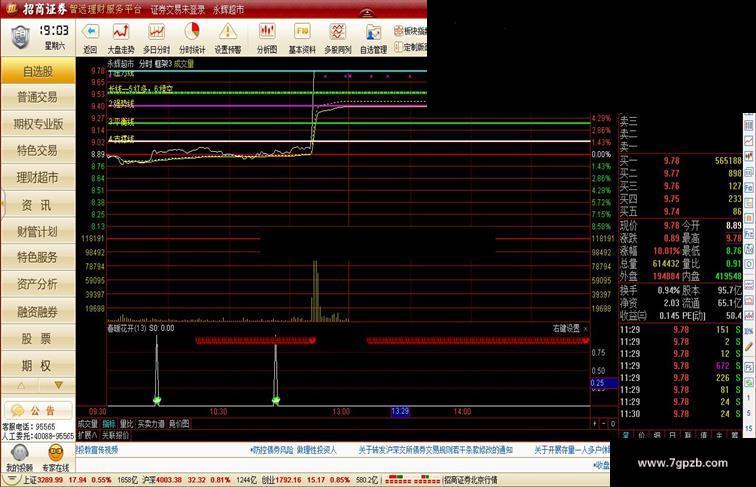Open 自选管理 folder icon
756x487 pixels.
(x=373, y=33)
